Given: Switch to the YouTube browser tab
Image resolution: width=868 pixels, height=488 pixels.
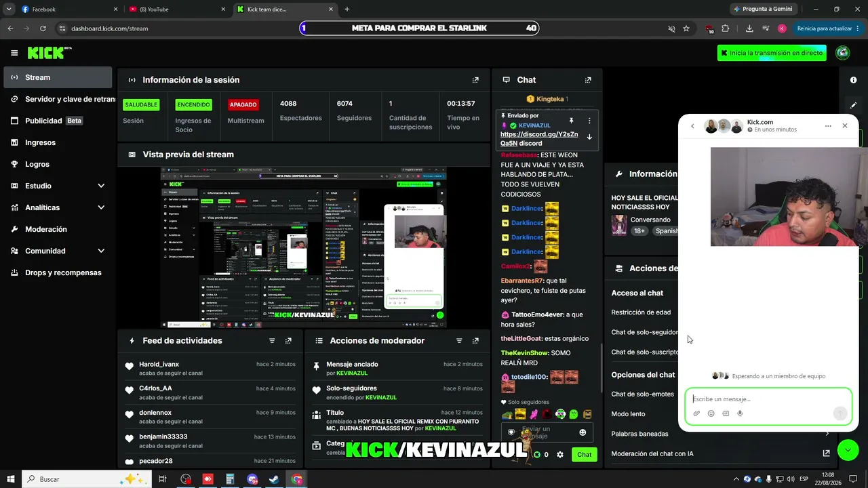Looking at the screenshot, I should pyautogui.click(x=177, y=9).
